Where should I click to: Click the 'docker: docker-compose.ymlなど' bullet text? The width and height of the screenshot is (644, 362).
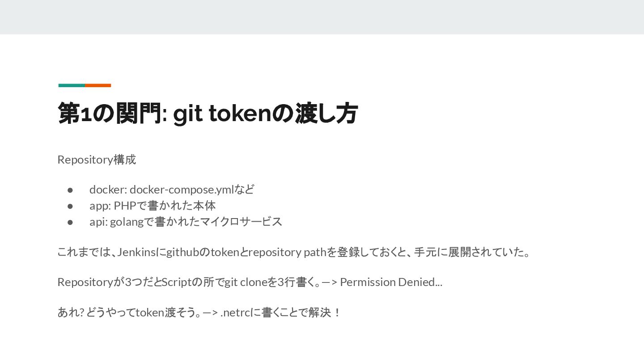[x=172, y=189]
